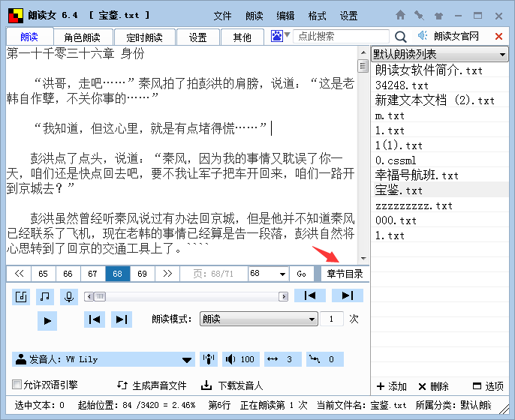The width and height of the screenshot is (515, 420).
Task: Click the progress slider thumb
Action: tap(100, 297)
